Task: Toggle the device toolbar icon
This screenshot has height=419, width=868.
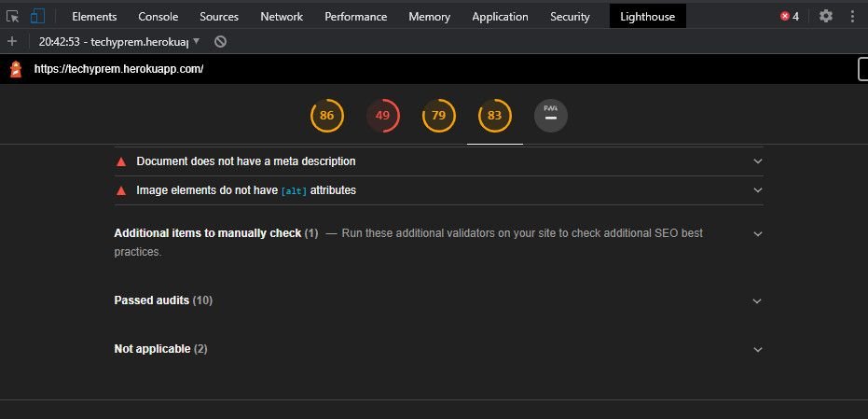Action: [37, 16]
